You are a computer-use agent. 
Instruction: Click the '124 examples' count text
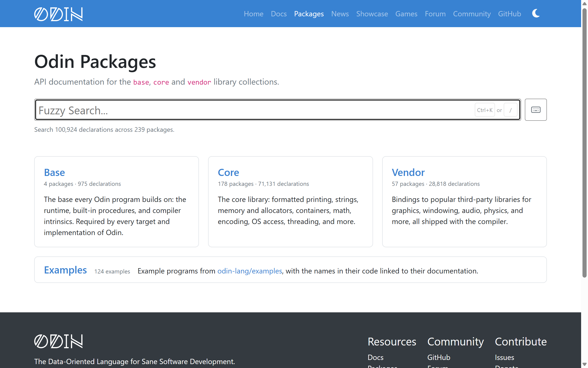click(x=112, y=271)
